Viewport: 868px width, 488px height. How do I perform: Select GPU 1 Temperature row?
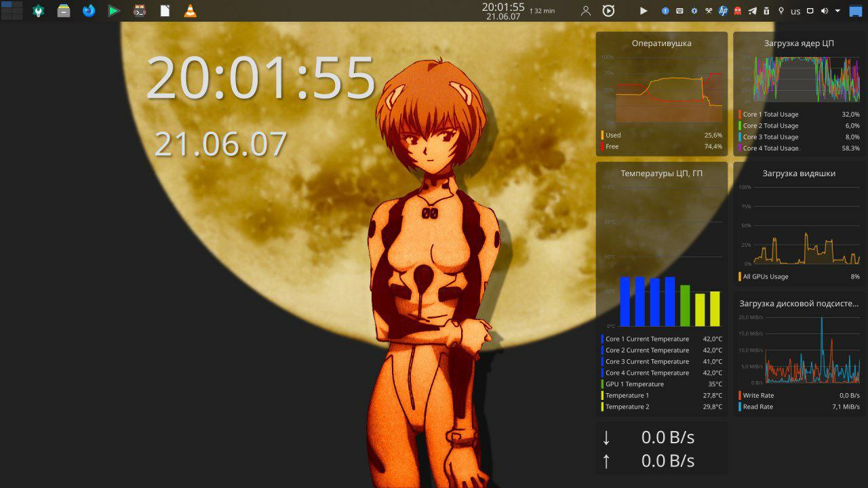click(662, 384)
